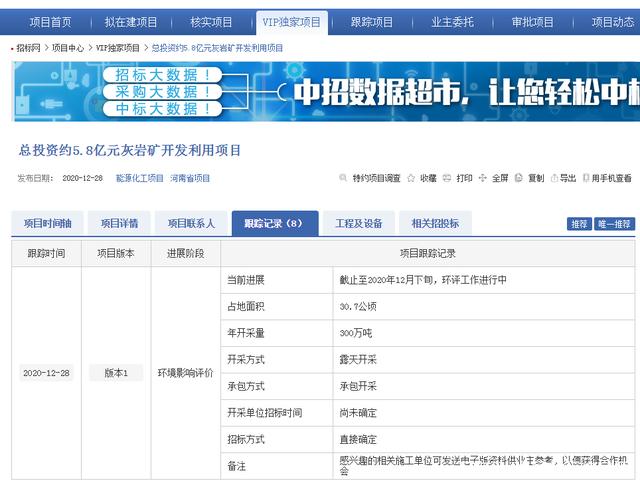Click the VIP独家项目 breadcrumb link
Image resolution: width=640 pixels, height=487 pixels.
point(118,48)
